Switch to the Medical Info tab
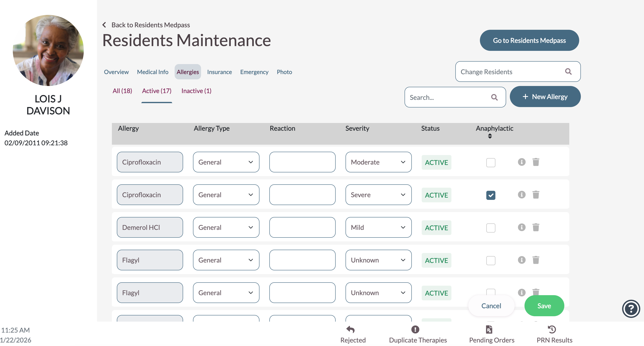Image resolution: width=644 pixels, height=346 pixels. [153, 72]
